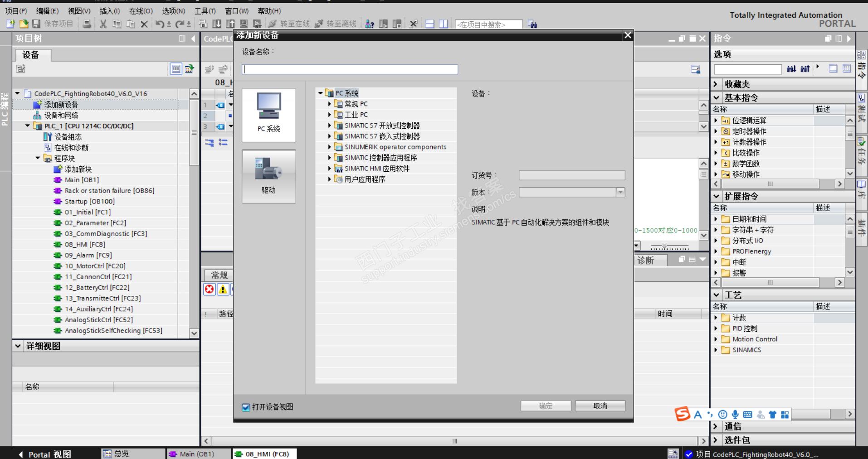Viewport: 868px width, 459px height.
Task: Collapse the 基本指令 section
Action: tap(716, 98)
